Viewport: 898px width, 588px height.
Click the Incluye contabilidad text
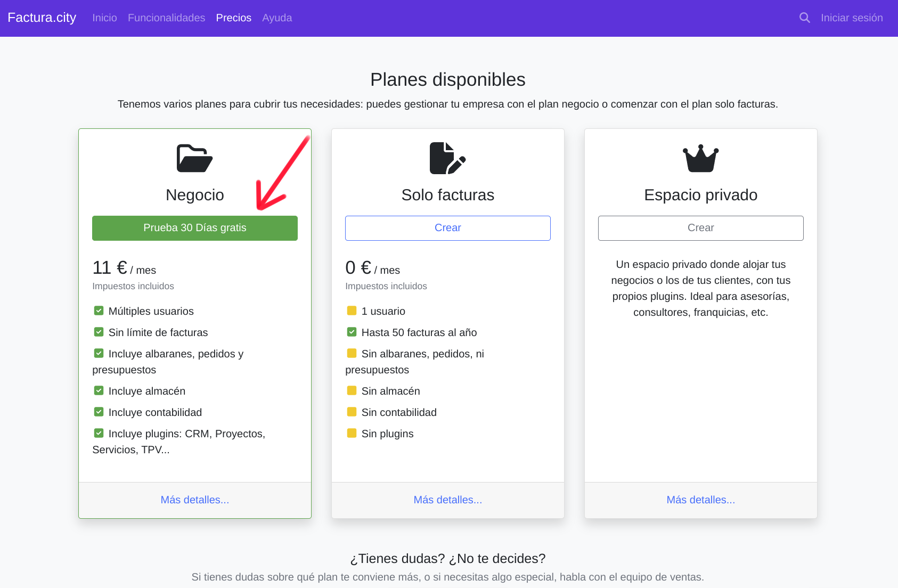[x=155, y=412]
